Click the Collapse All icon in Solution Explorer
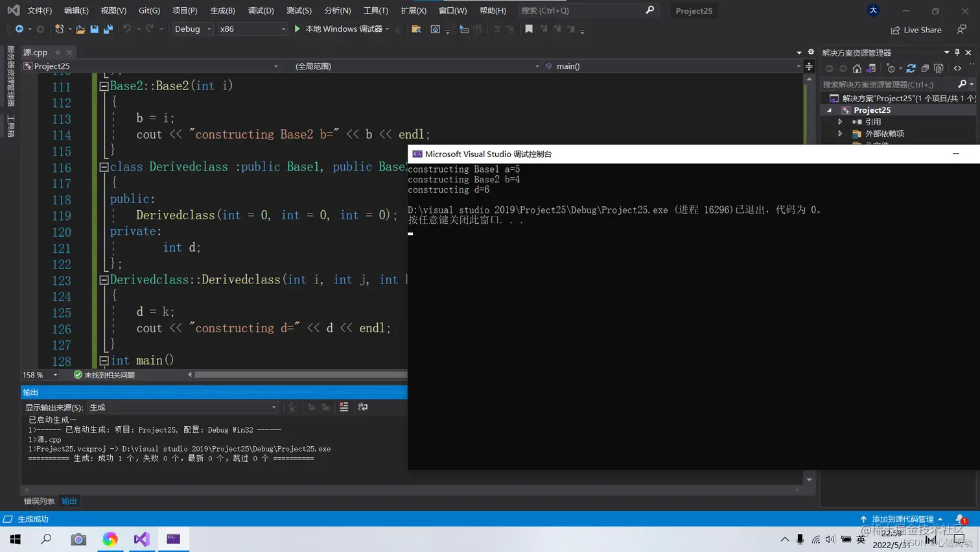 tap(925, 69)
